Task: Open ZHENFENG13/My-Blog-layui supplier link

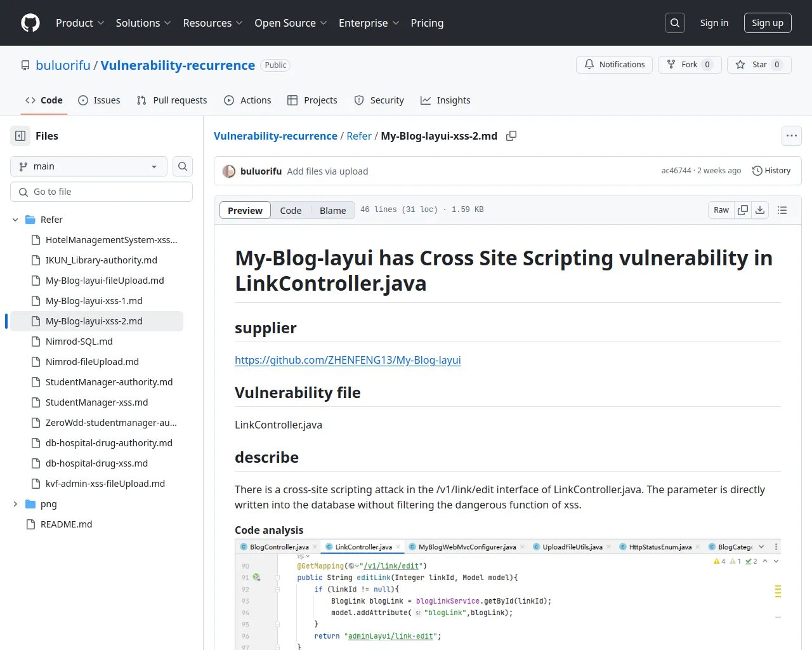Action: pos(348,360)
